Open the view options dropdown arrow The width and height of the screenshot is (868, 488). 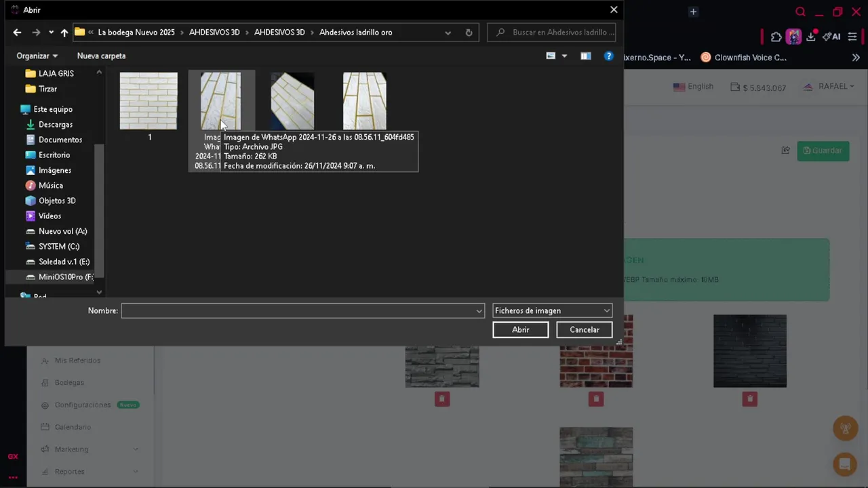pos(564,56)
